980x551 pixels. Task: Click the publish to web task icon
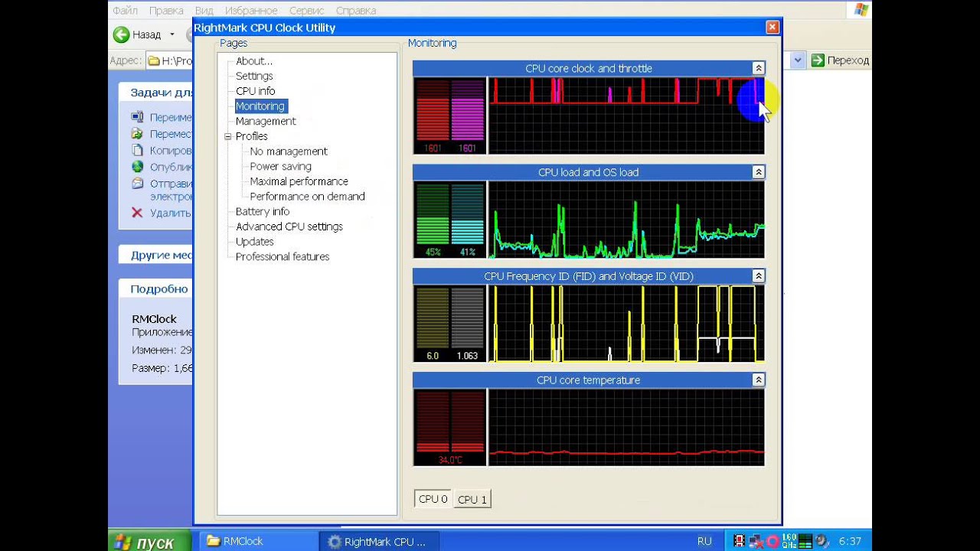coord(137,167)
